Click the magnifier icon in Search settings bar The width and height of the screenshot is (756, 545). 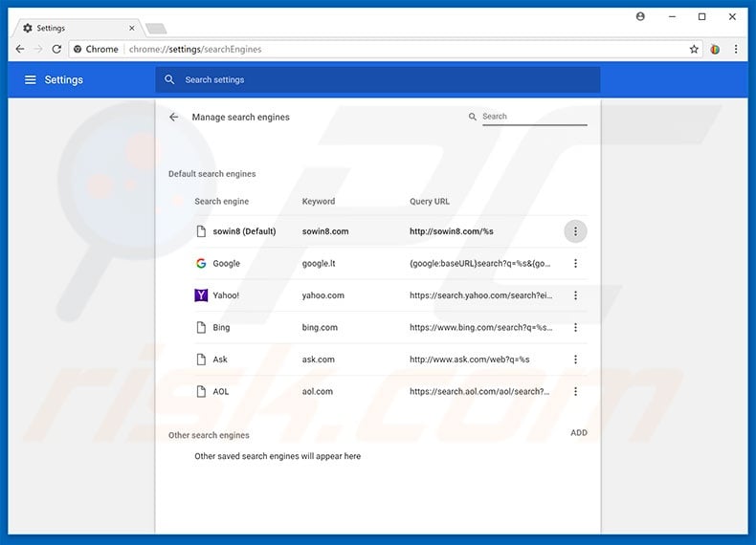pyautogui.click(x=169, y=79)
